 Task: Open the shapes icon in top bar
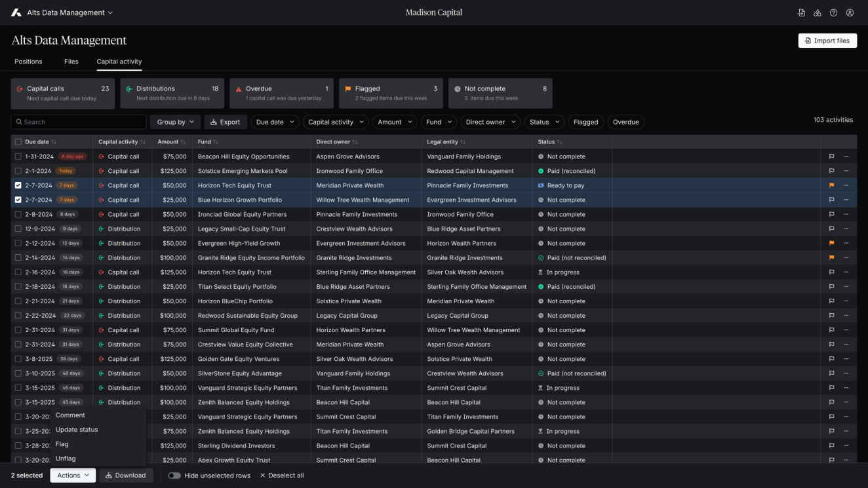[818, 12]
